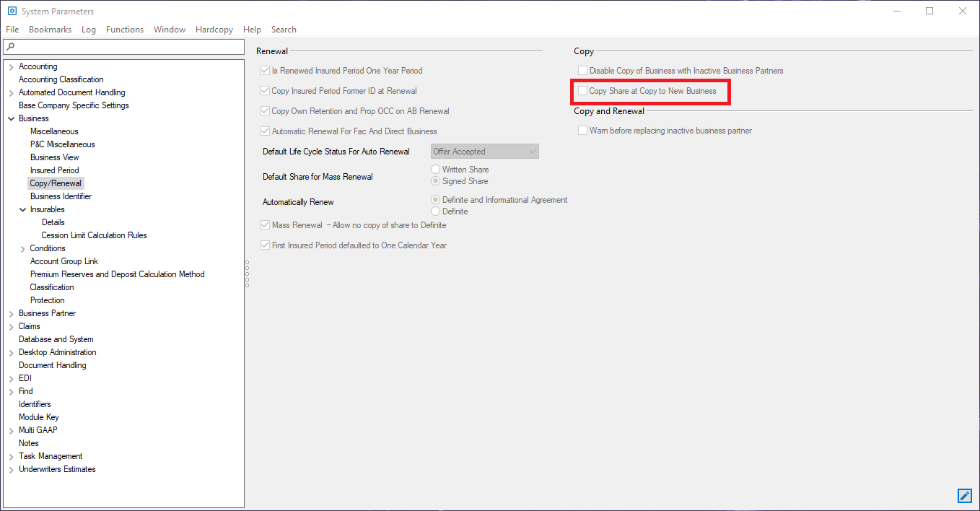
Task: Open Default Life Cycle Status dropdown
Action: click(x=485, y=152)
